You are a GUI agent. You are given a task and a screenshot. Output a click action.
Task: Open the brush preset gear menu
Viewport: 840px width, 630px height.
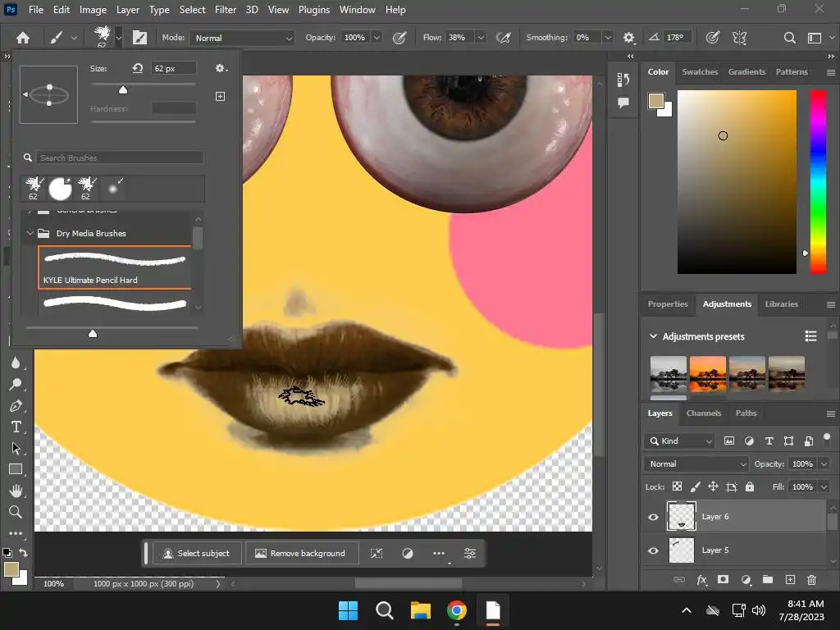221,69
